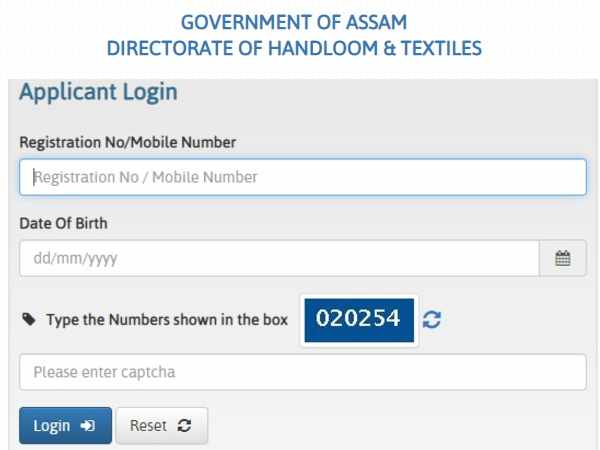Refresh the captcha number
Screen dimensions: 600x450
coord(431,320)
